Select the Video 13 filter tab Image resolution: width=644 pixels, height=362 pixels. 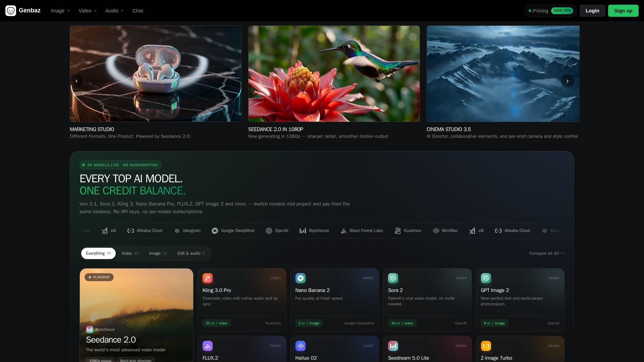coord(130,253)
